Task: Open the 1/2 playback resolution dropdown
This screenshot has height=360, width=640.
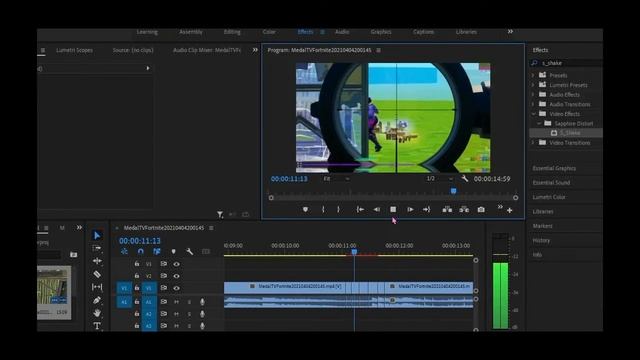Action: coord(440,178)
